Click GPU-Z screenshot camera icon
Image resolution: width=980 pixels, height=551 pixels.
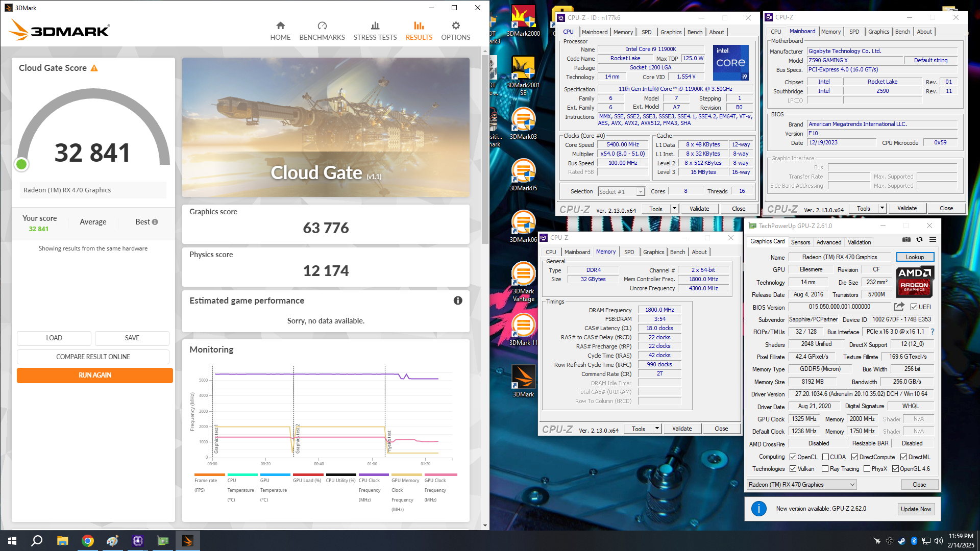tap(906, 239)
